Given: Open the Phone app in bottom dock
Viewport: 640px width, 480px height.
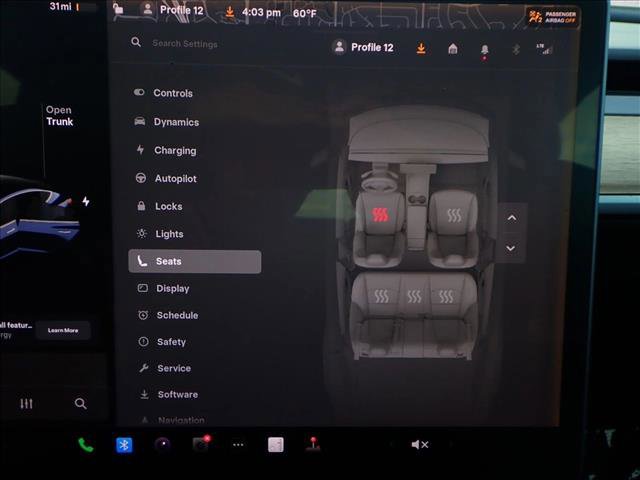Looking at the screenshot, I should tap(86, 445).
